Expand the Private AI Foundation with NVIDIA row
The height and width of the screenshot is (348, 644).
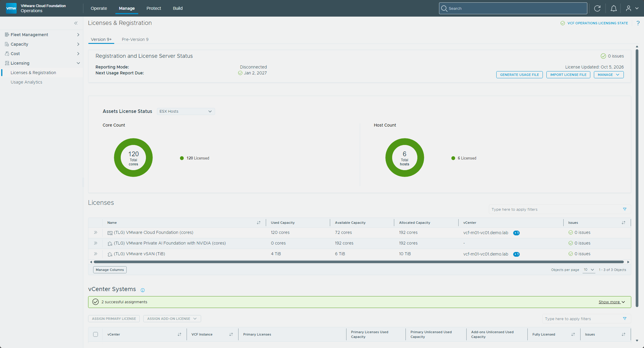[x=96, y=243]
